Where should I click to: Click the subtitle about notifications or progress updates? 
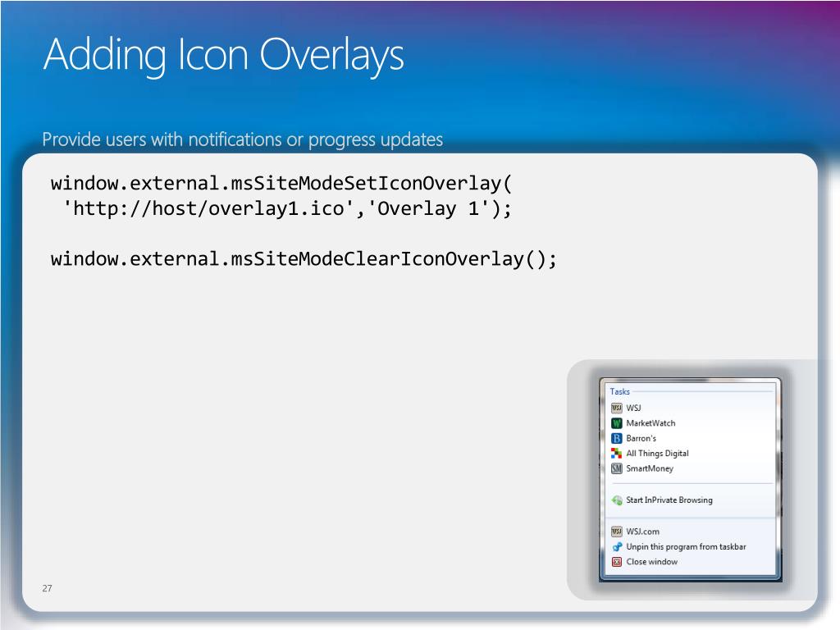click(243, 139)
